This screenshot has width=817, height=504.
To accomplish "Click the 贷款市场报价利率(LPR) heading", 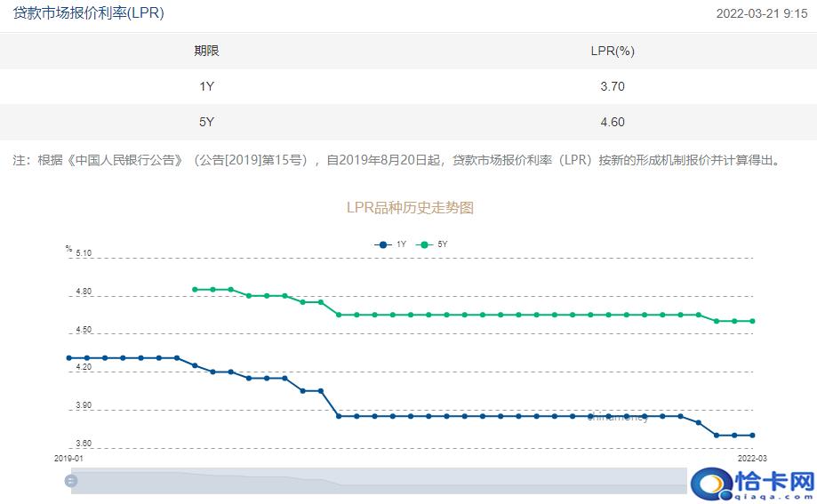I will [88, 13].
